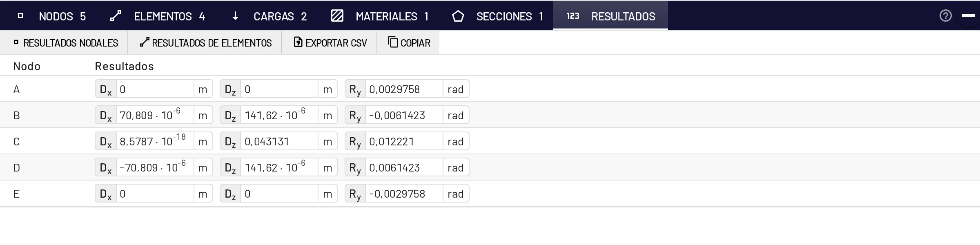Click the Dz label in row D
980x245 pixels.
pos(230,168)
